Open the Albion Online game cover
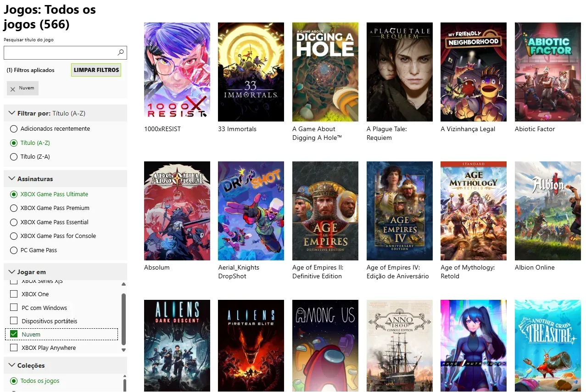Viewport: 586px width, 392px height. 548,211
